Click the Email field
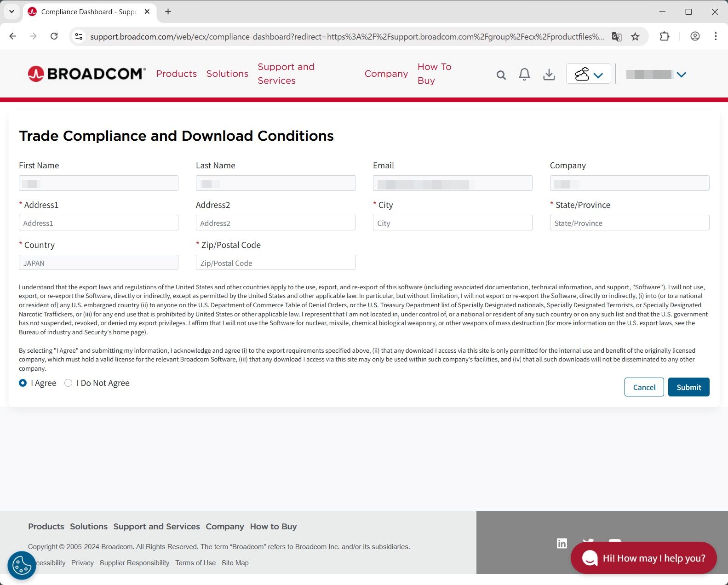728x585 pixels. click(x=453, y=183)
